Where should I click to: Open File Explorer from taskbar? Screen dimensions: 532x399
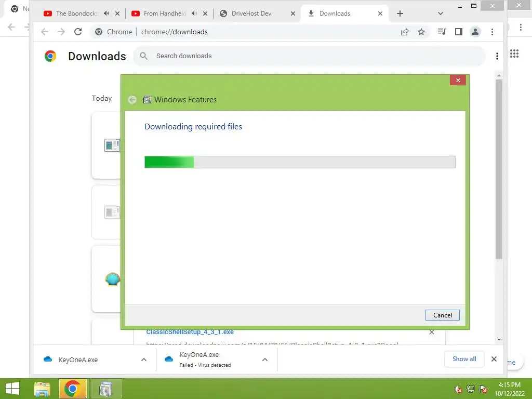point(42,389)
